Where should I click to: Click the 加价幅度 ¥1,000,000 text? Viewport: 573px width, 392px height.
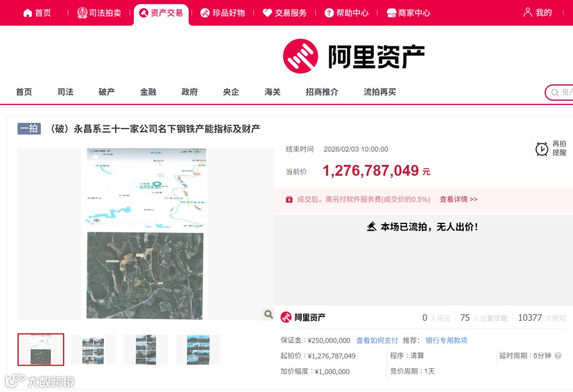click(x=315, y=371)
